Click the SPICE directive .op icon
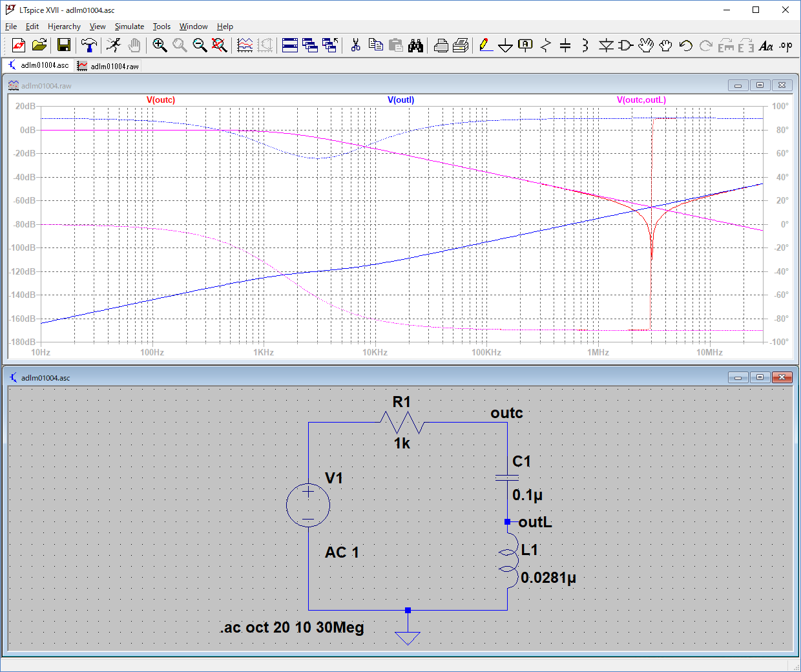 (785, 45)
